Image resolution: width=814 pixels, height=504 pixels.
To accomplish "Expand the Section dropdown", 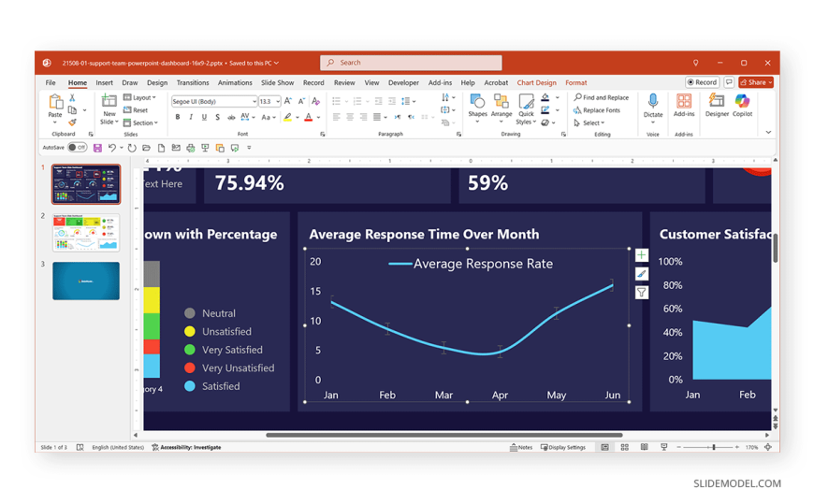I will pos(140,123).
